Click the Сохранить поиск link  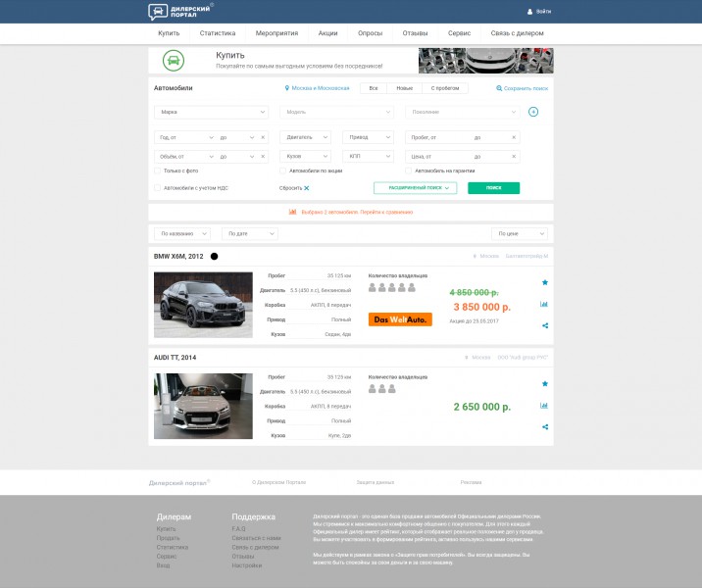(526, 88)
